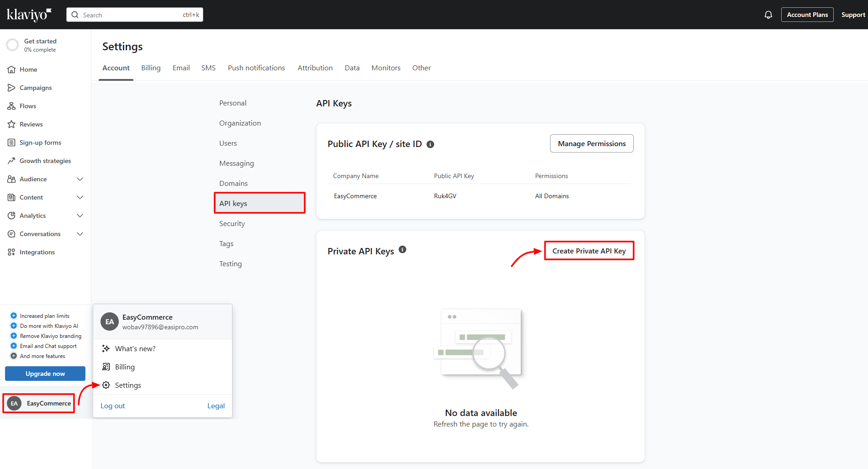Viewport: 868px width, 469px height.
Task: Open Support in top bar
Action: point(853,15)
